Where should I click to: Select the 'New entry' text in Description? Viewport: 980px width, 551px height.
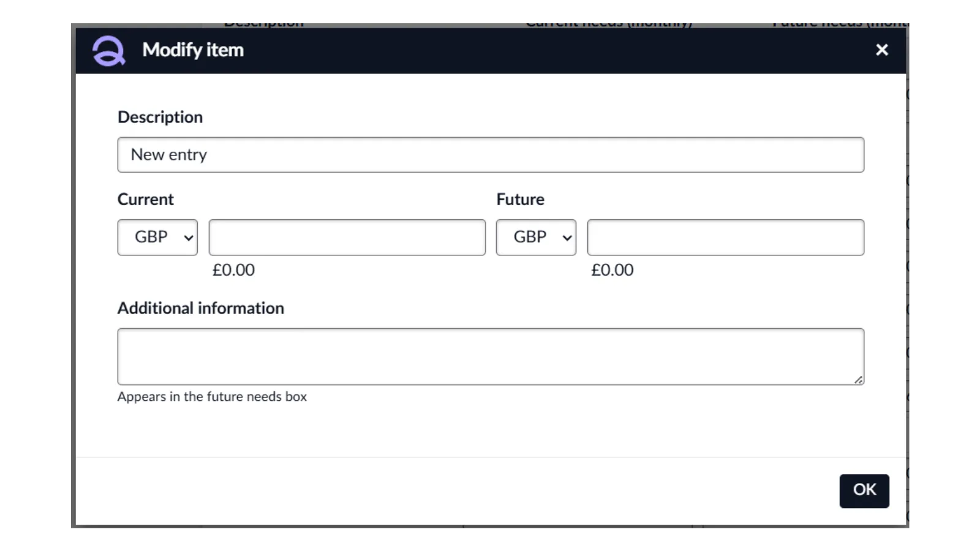169,155
